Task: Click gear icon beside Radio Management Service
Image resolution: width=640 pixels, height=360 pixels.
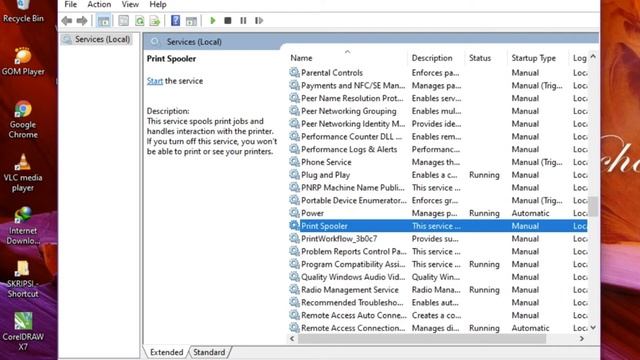Action: pos(294,289)
